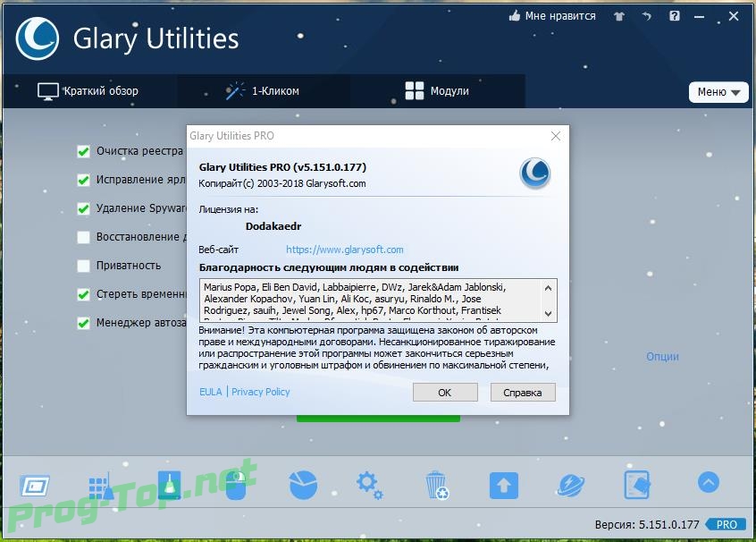Close the Glary Utilities PRO dialog
Viewport: 756px width, 542px height.
(x=556, y=136)
